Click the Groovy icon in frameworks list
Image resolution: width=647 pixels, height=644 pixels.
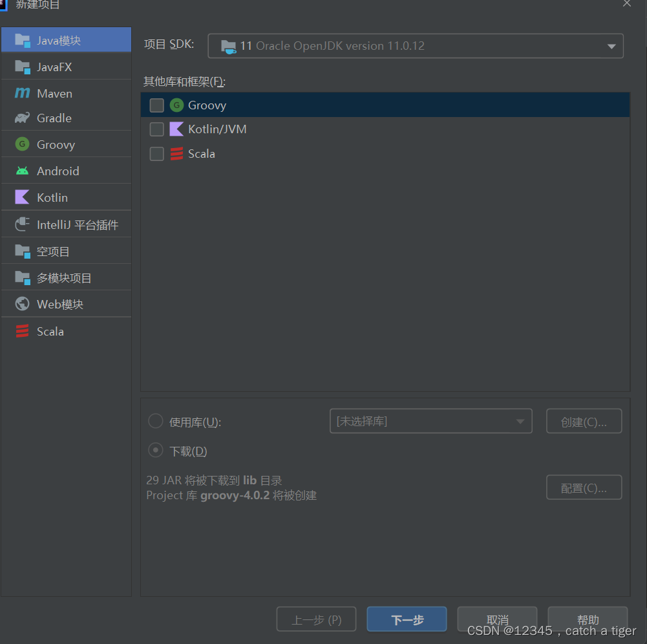[176, 105]
